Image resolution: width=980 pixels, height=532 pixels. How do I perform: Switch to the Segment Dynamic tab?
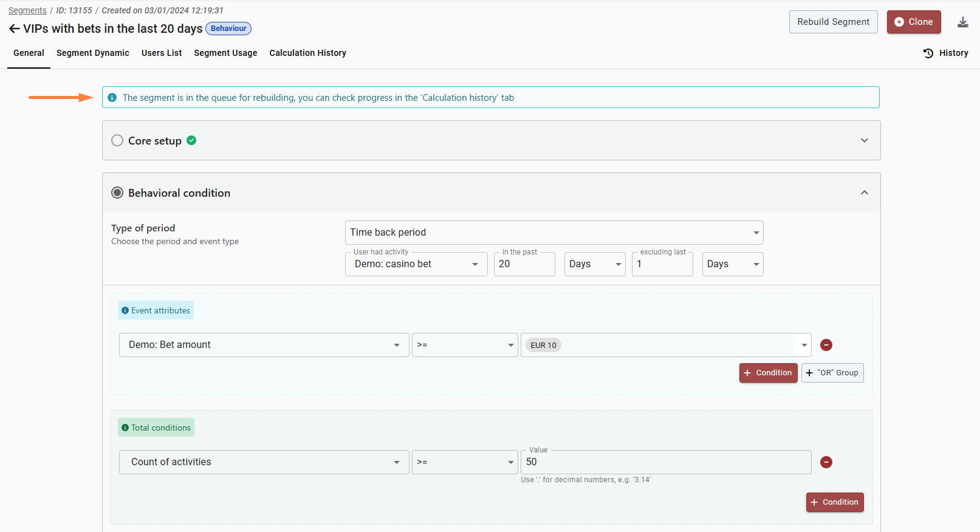pyautogui.click(x=93, y=53)
